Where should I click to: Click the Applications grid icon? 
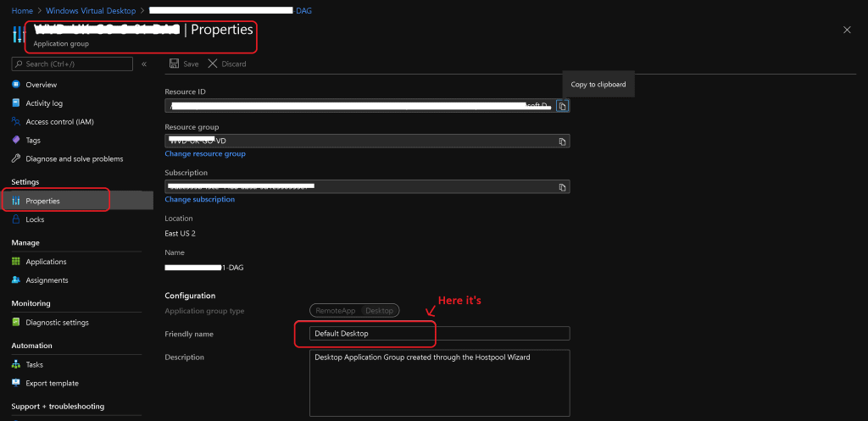click(x=16, y=262)
